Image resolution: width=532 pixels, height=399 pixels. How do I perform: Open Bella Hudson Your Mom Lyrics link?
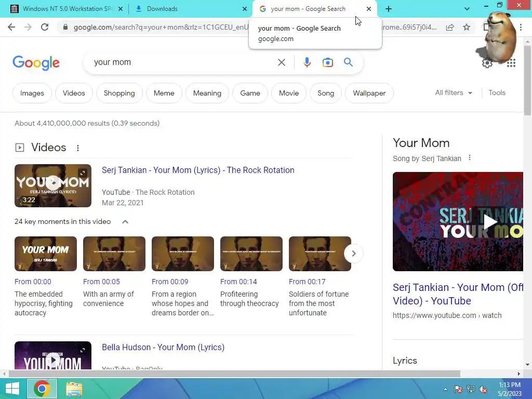pos(163,347)
